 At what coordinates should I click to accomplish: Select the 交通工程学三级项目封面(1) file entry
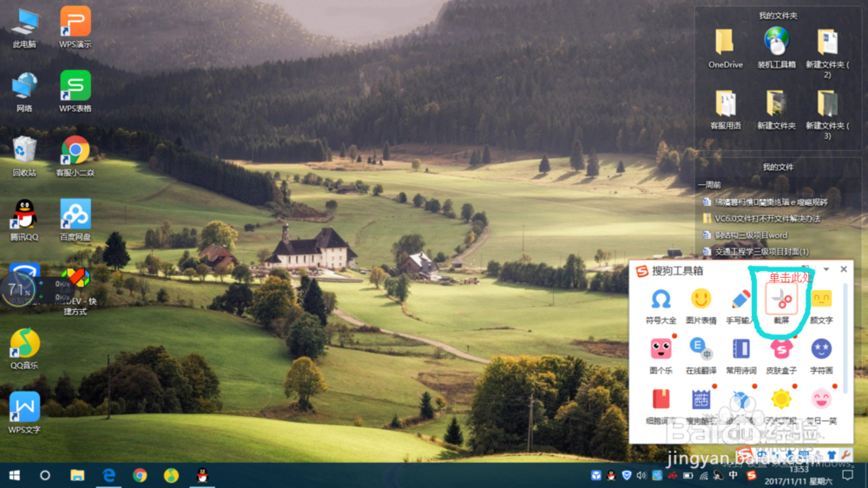coord(756,252)
